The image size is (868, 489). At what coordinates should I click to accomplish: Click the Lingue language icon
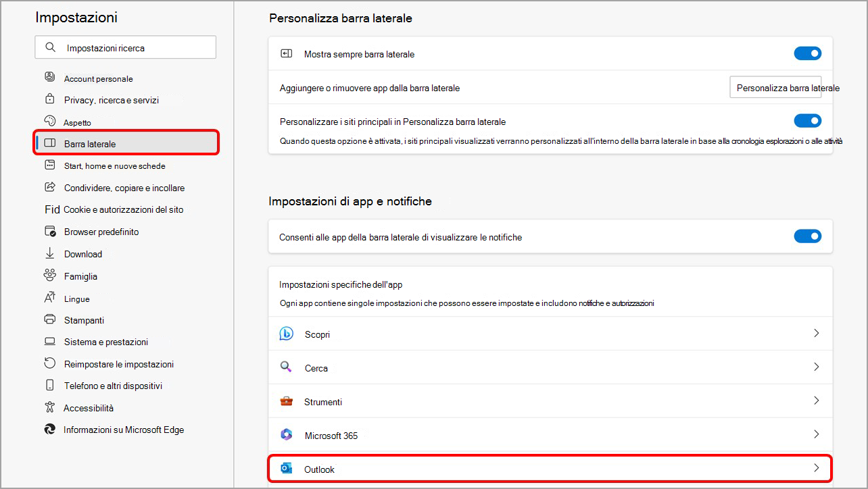click(x=49, y=297)
